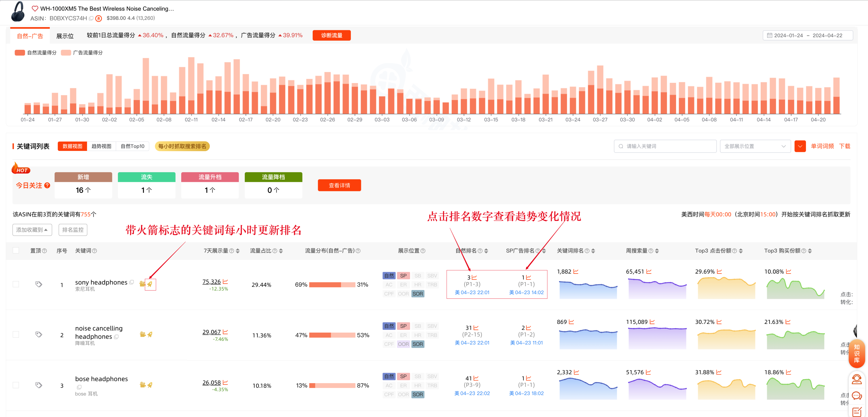Open the Amazon 'a' link icon

[98, 18]
